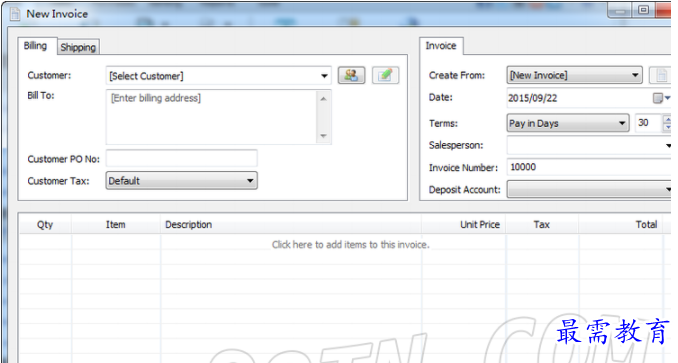The height and width of the screenshot is (363, 678).
Task: Focus the Customer PO No field
Action: click(182, 159)
